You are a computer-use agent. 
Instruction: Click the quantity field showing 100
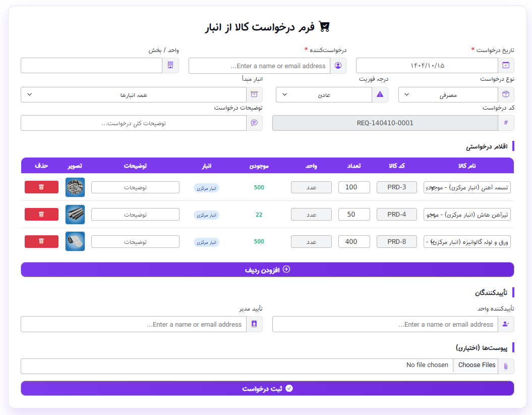(x=354, y=187)
